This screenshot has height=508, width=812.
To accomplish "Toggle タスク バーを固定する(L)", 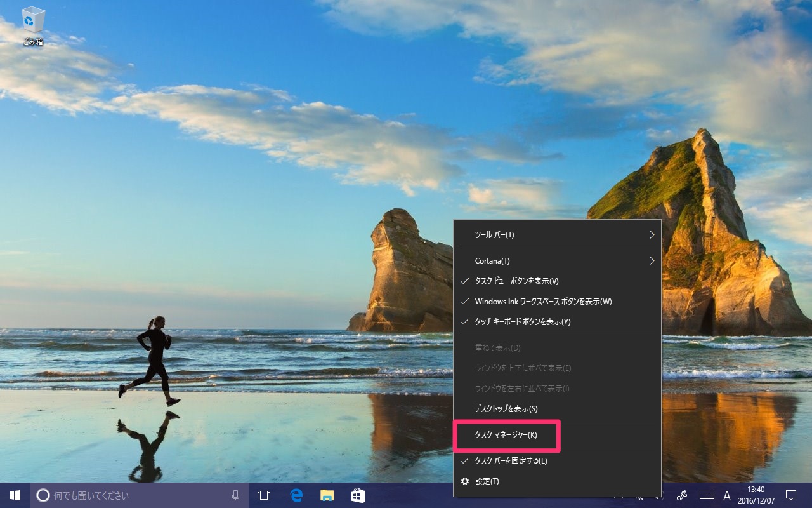I will click(x=558, y=461).
